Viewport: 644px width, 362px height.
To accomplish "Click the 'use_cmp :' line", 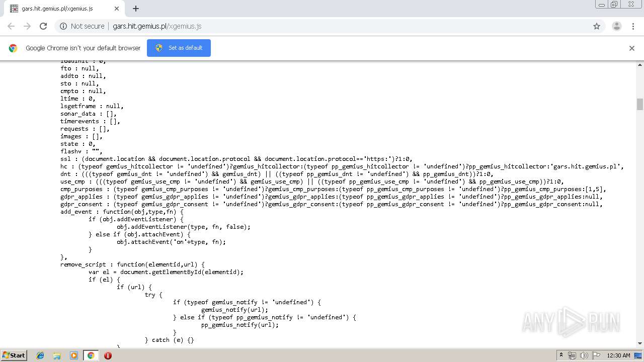I will (312, 182).
